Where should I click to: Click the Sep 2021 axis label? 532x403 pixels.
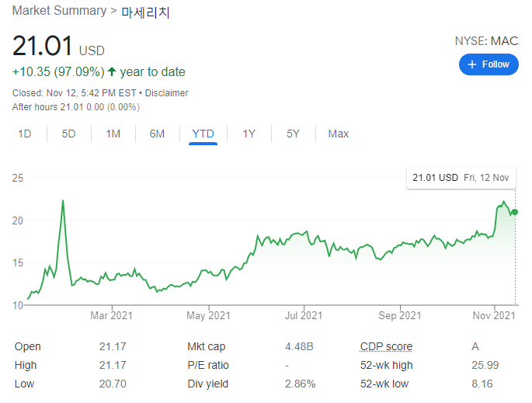400,315
